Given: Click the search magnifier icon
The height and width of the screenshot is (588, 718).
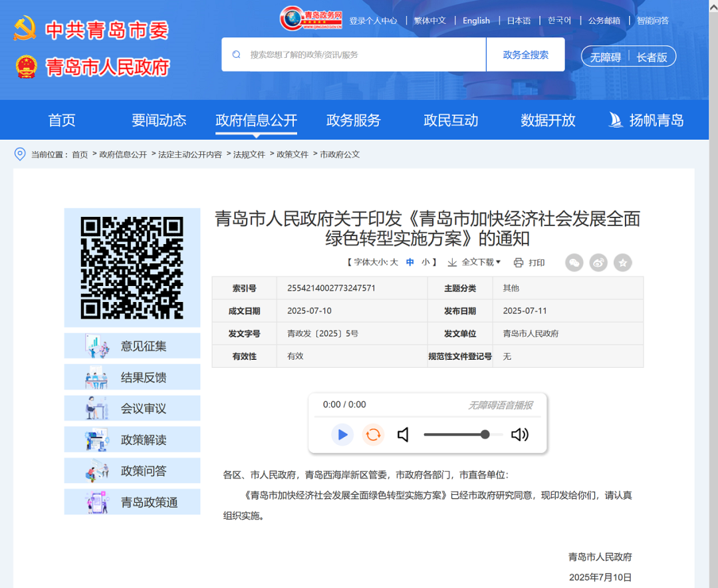Looking at the screenshot, I should click(x=236, y=55).
